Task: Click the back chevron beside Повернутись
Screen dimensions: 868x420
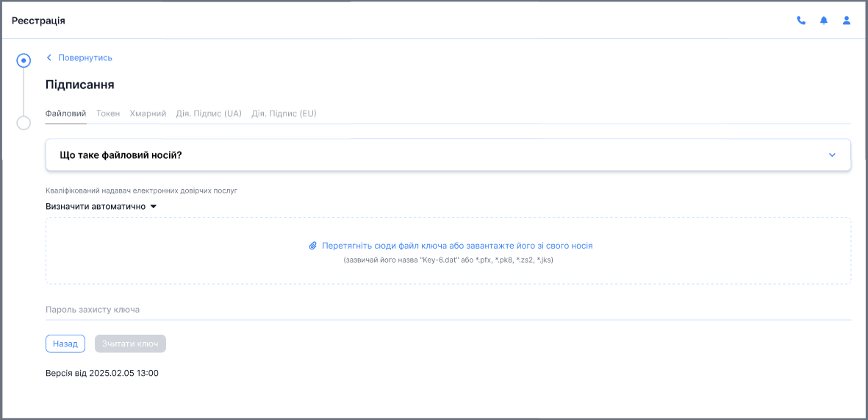Action: pos(49,57)
